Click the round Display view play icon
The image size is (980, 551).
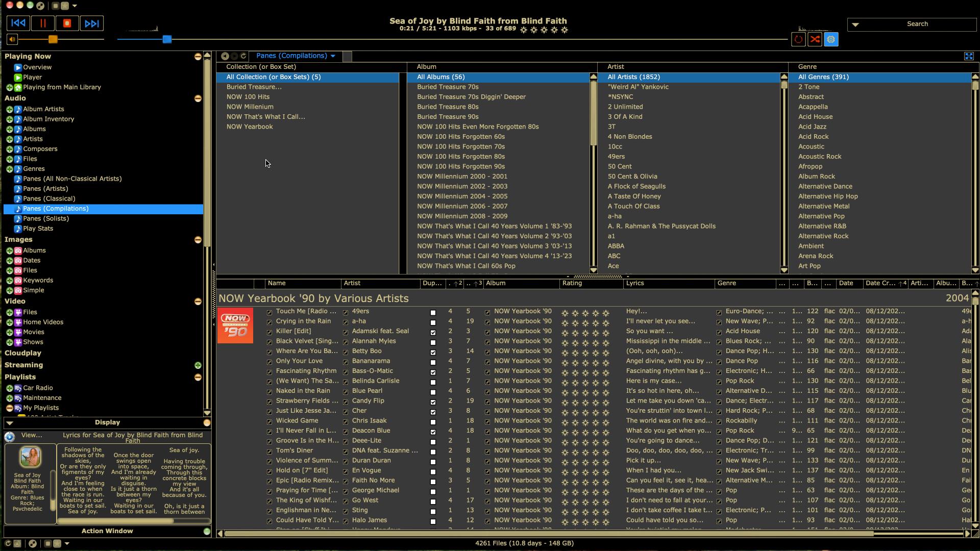tap(9, 437)
